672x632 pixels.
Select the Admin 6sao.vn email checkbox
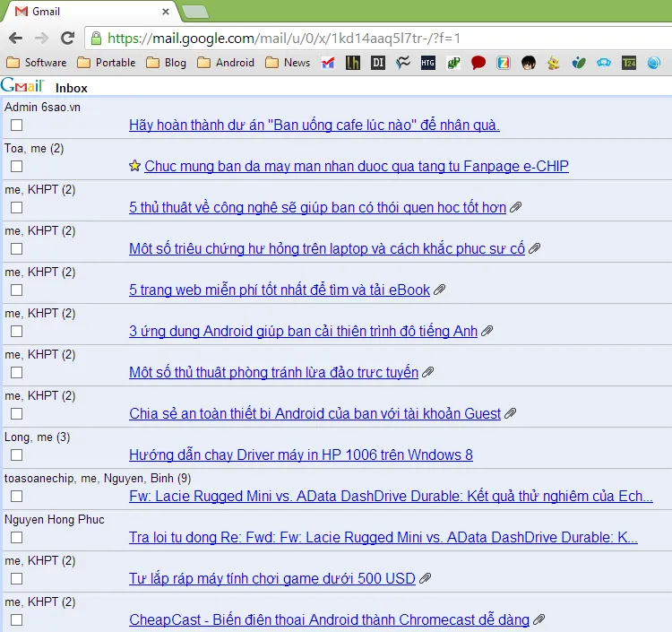pos(16,126)
